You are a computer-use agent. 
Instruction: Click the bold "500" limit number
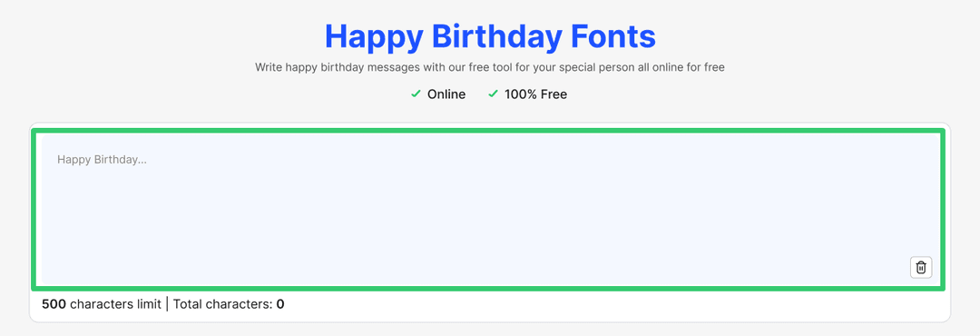pos(54,305)
